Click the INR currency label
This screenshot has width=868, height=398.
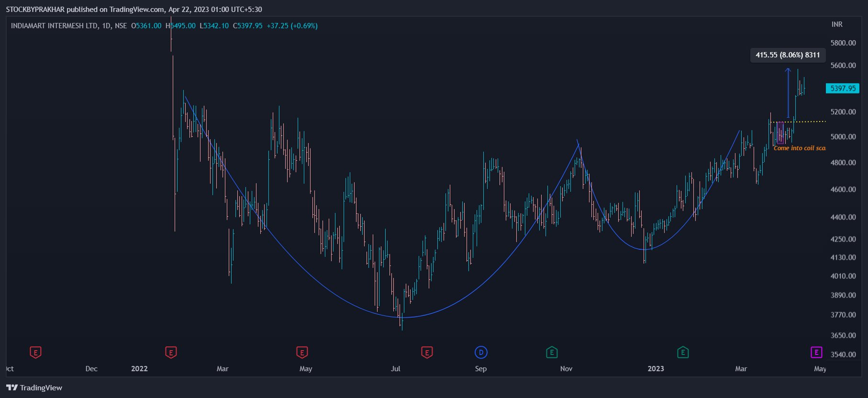(837, 24)
